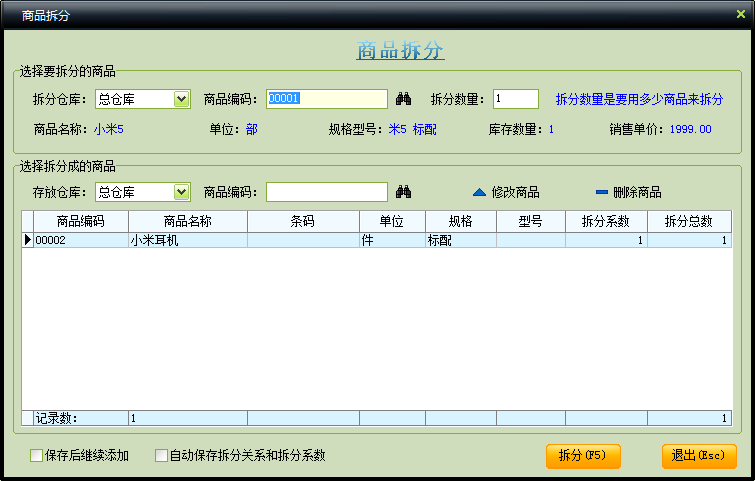The width and height of the screenshot is (755, 481).
Task: Click the row pointer arrow for 00002
Action: pyautogui.click(x=27, y=240)
